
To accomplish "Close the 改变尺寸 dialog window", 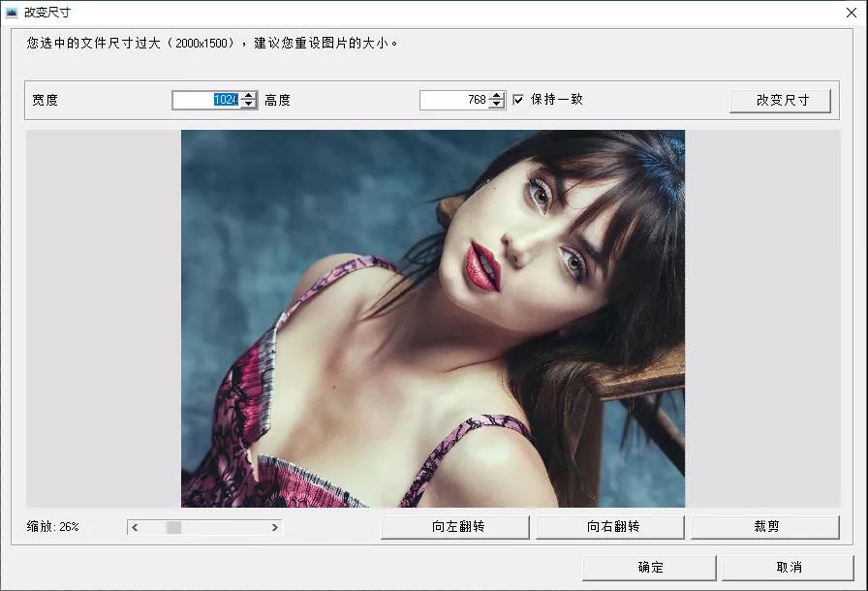I will [852, 13].
